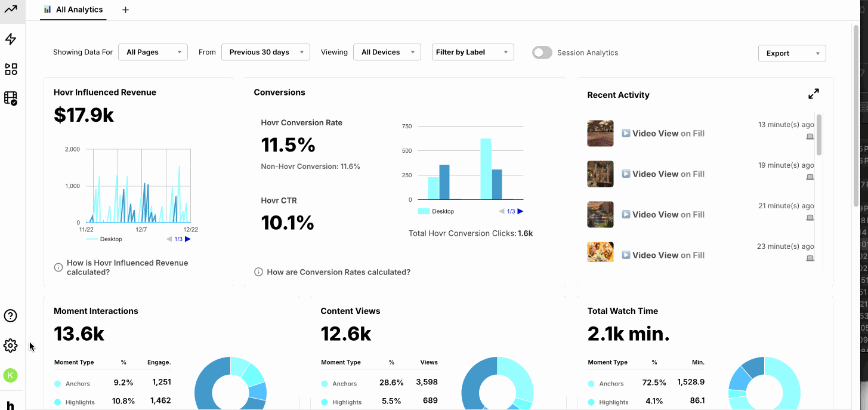The image size is (868, 410).
Task: Click How is Hovr Influenced Revenue calculated
Action: click(127, 267)
